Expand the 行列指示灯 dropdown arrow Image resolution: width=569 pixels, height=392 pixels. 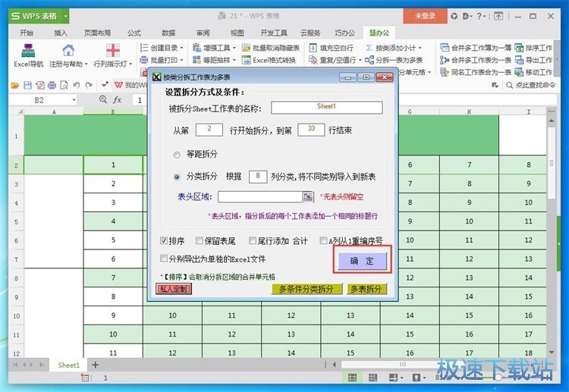pyautogui.click(x=130, y=64)
